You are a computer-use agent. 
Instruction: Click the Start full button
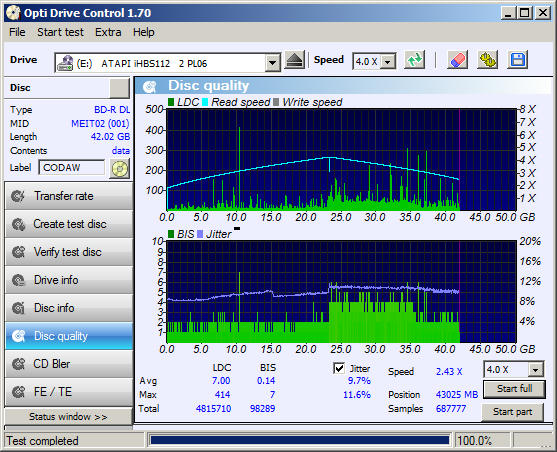514,389
